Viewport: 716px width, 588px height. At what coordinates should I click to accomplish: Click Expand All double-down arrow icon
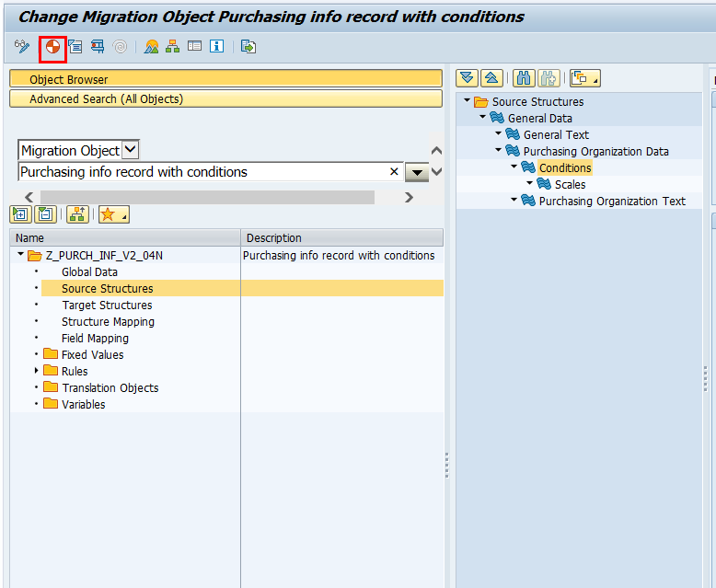click(x=467, y=78)
